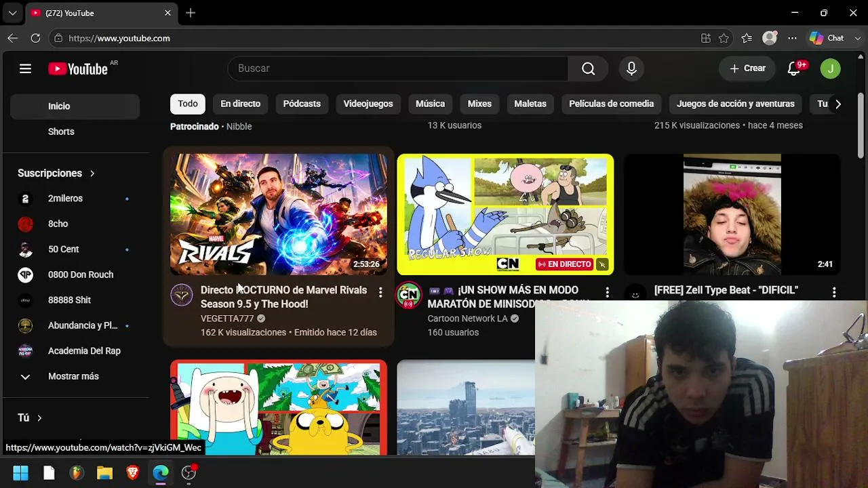Expand subscriptions with Mostrar más
This screenshot has width=868, height=488.
point(75,376)
